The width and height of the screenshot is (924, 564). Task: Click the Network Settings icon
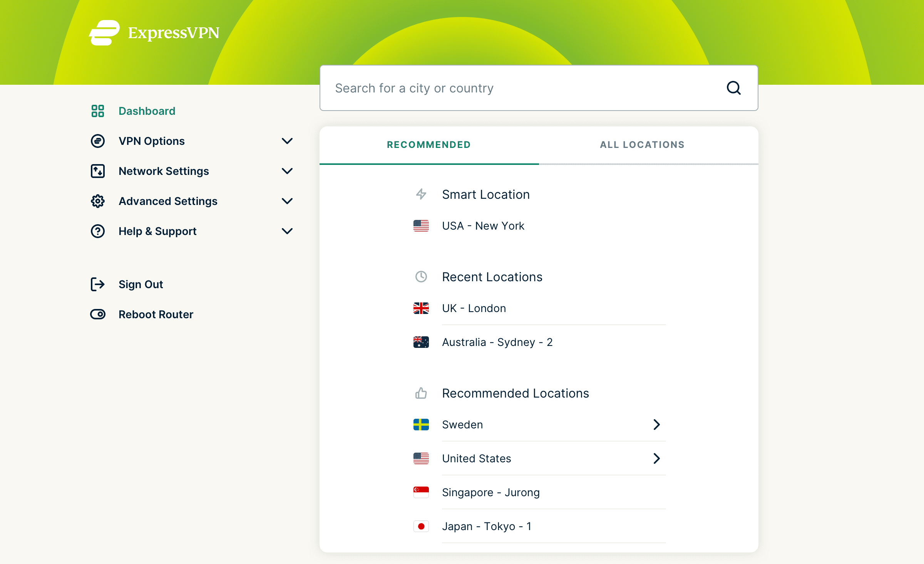tap(98, 171)
